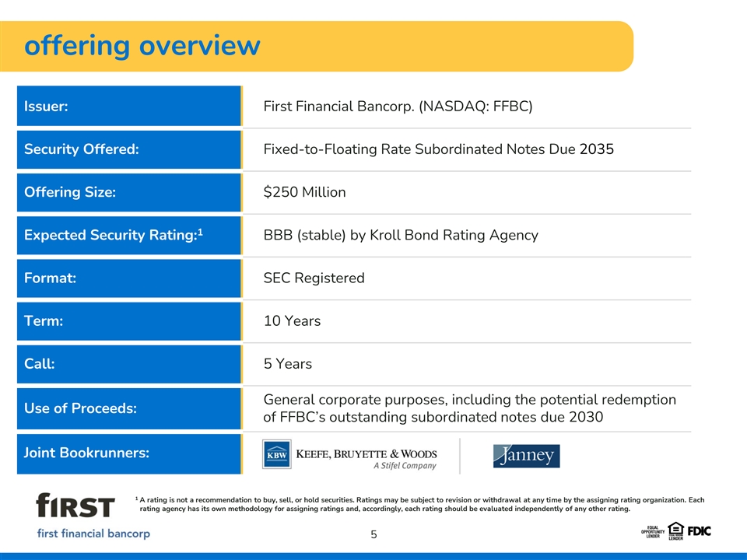Click the "offering overview" title banner
Viewport: 747px width, 560px height.
(142, 46)
